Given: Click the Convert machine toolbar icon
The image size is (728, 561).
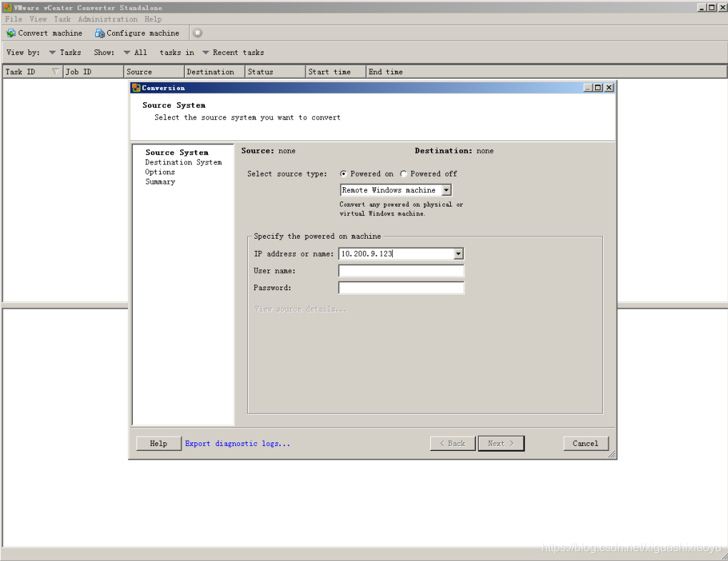Looking at the screenshot, I should (x=11, y=33).
